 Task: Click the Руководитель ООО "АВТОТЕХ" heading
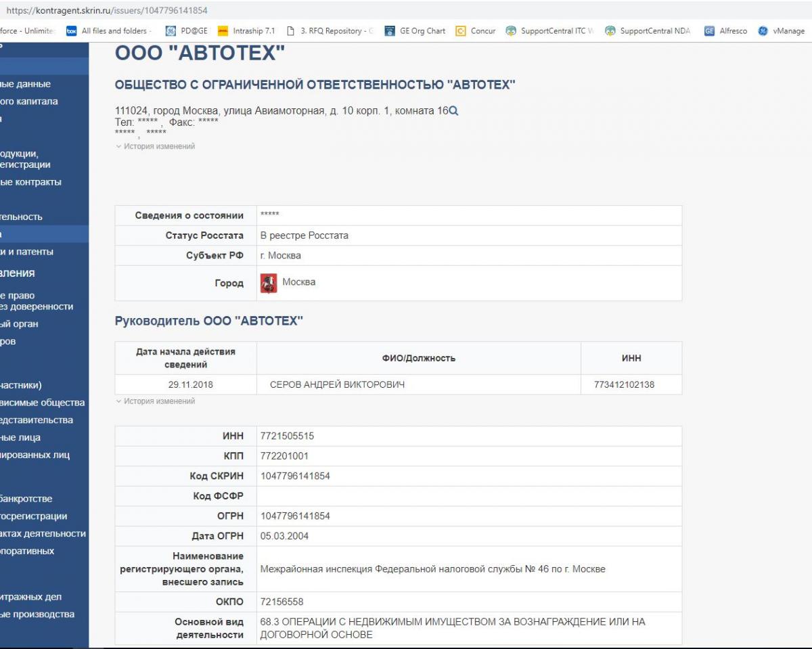(209, 321)
